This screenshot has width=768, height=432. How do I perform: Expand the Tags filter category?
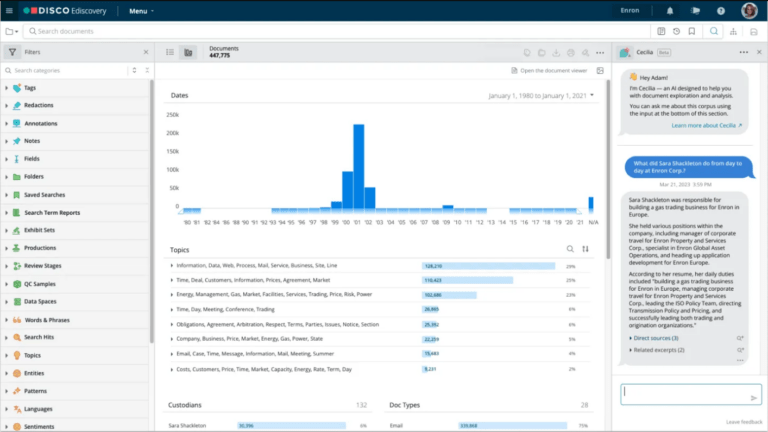pos(6,88)
